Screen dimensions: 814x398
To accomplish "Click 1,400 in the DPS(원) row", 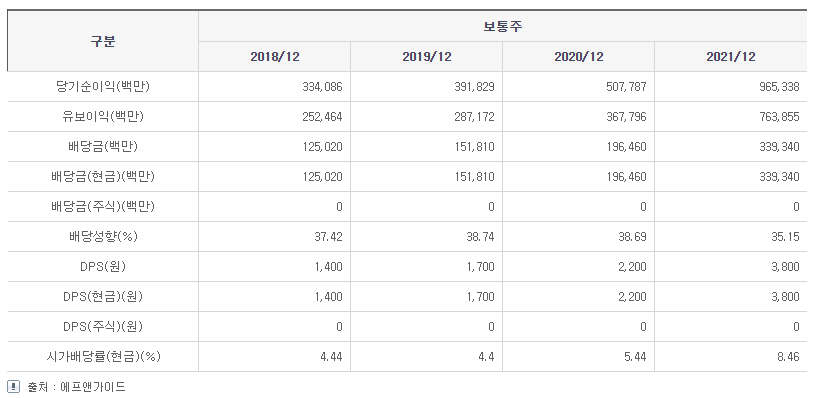I will click(329, 267).
